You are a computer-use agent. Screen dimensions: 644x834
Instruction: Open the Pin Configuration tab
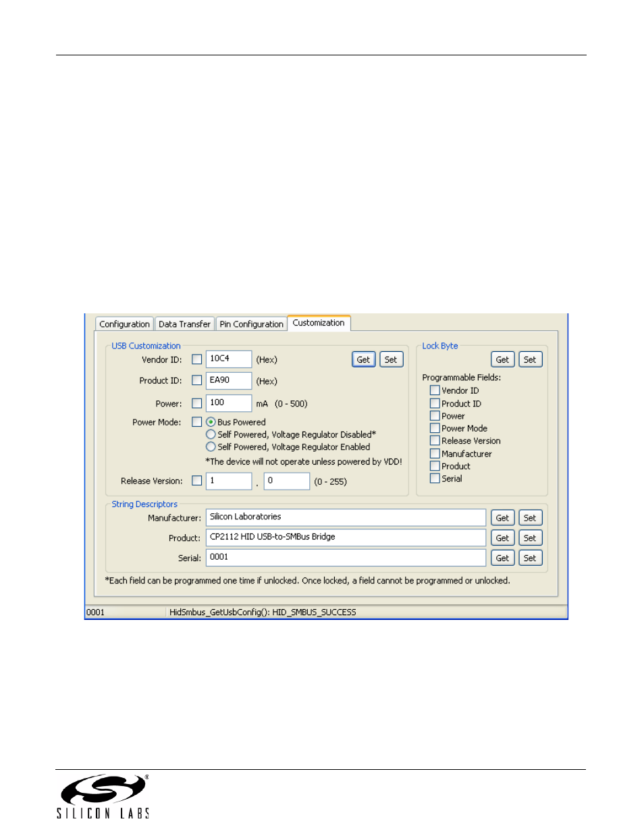pos(251,324)
